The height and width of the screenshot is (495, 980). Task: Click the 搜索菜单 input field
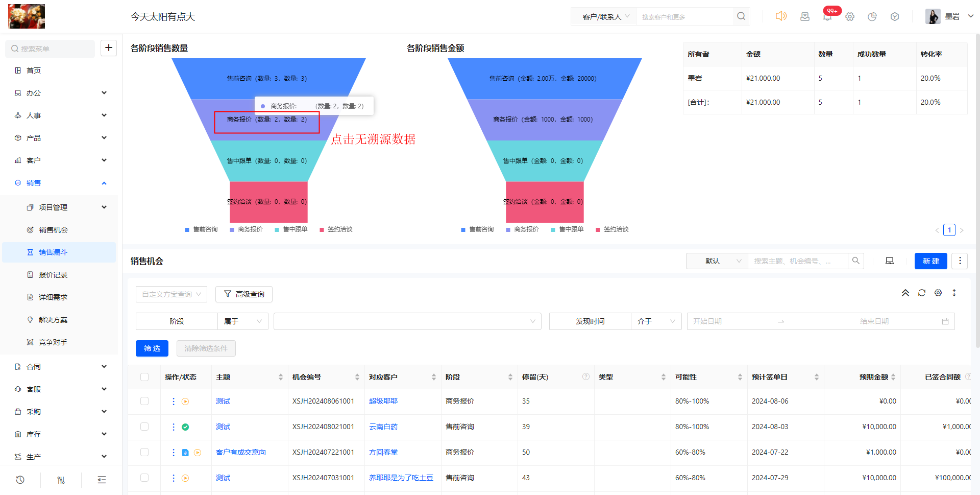pos(50,49)
